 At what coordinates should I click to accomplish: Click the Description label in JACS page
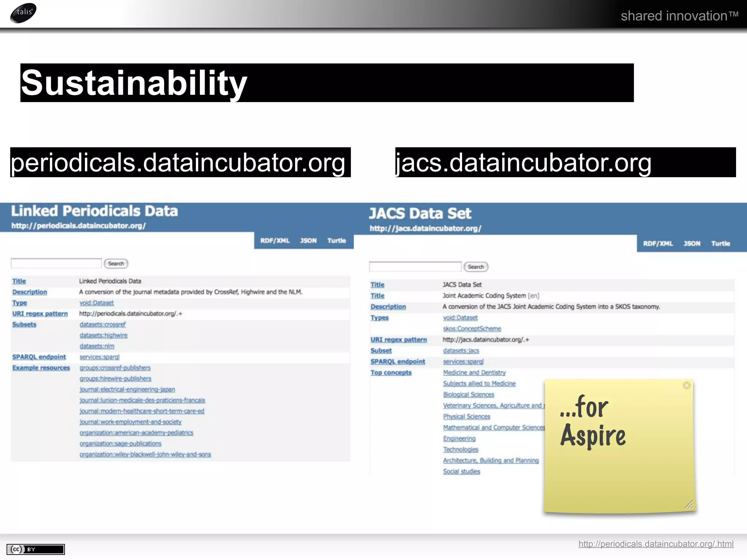(388, 307)
